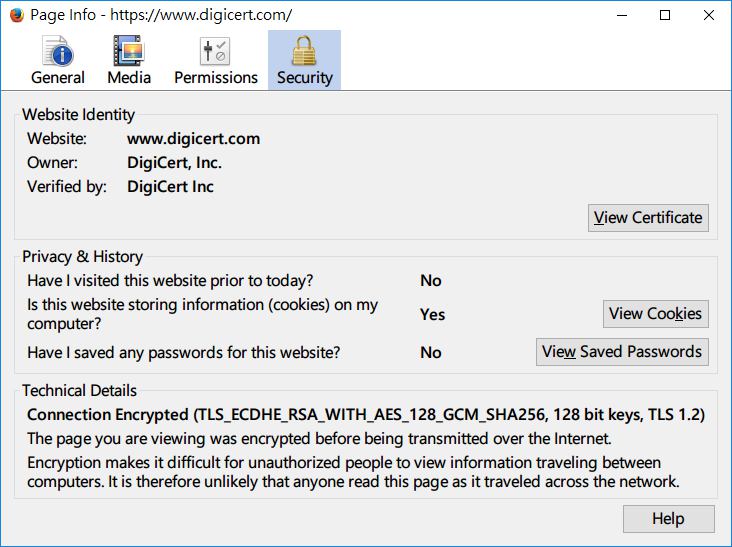Click the View Certificate button
Image resolution: width=732 pixels, height=547 pixels.
[648, 217]
